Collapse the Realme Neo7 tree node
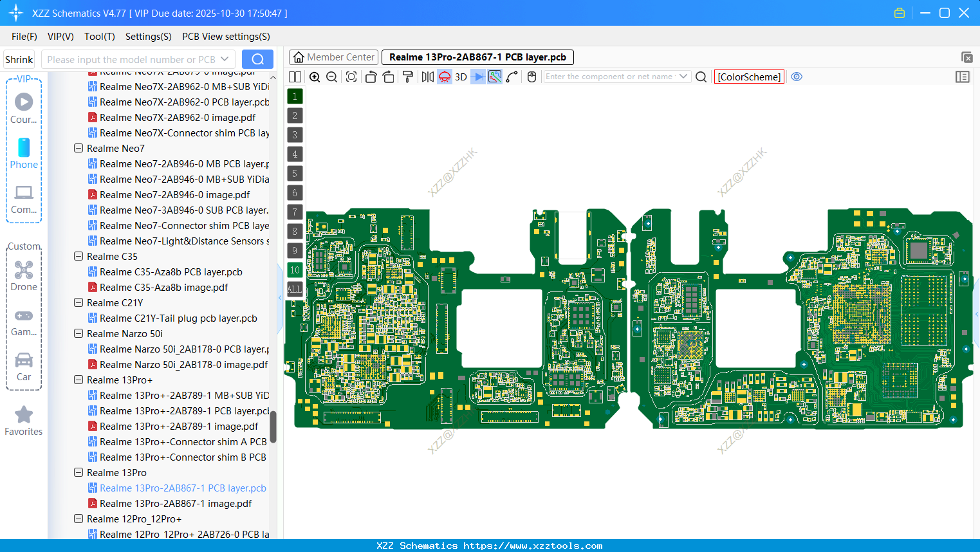The image size is (980, 552). pyautogui.click(x=78, y=148)
